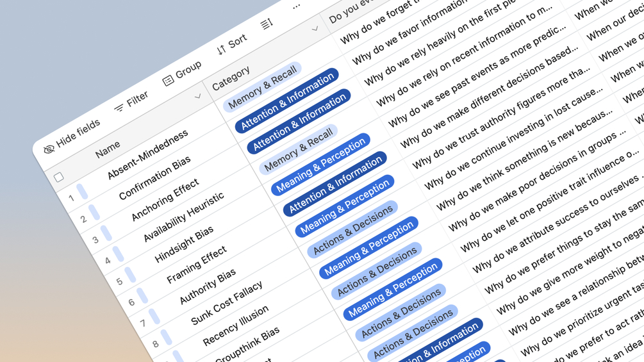Click Memory & Recall tag for Availability Heuristic
The width and height of the screenshot is (644, 362).
coord(298,149)
